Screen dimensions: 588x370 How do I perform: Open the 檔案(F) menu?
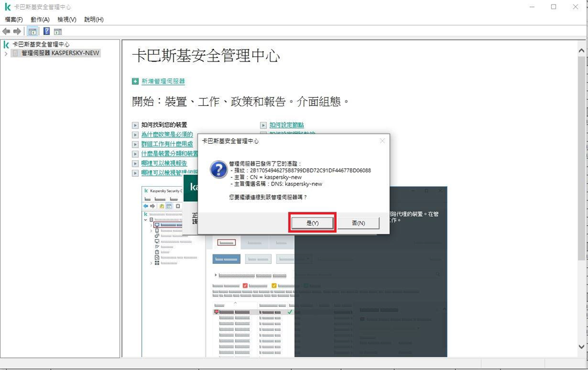pyautogui.click(x=13, y=20)
